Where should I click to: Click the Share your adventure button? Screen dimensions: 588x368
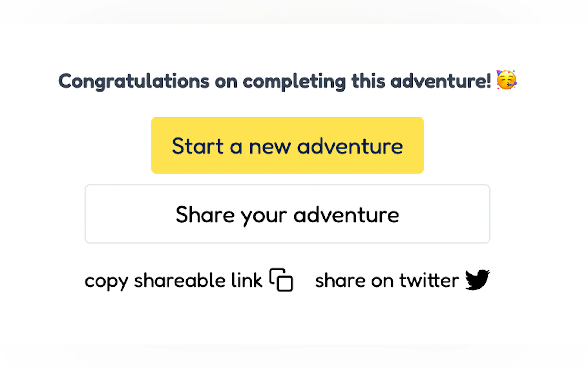pos(287,214)
